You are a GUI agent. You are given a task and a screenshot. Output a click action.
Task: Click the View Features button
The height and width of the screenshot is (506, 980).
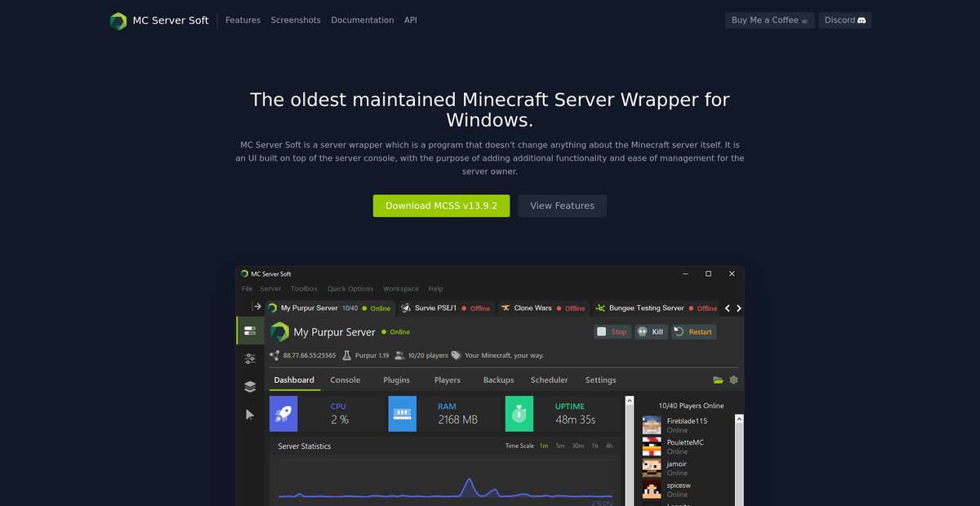pos(562,206)
